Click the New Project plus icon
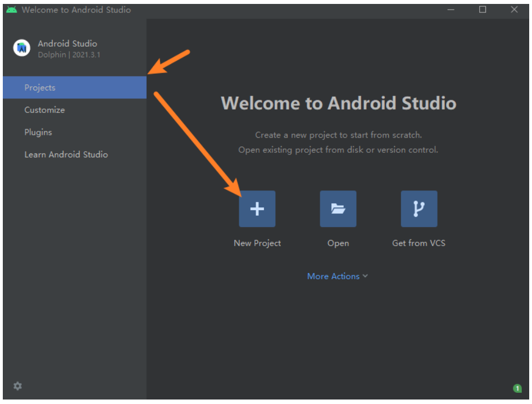Viewport: 532px width, 404px height. coord(257,209)
